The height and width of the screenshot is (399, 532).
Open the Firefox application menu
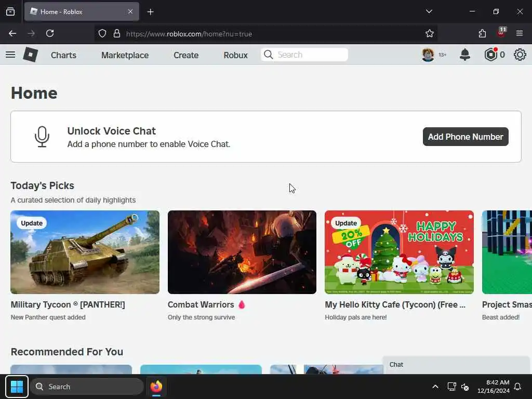[x=520, y=33]
